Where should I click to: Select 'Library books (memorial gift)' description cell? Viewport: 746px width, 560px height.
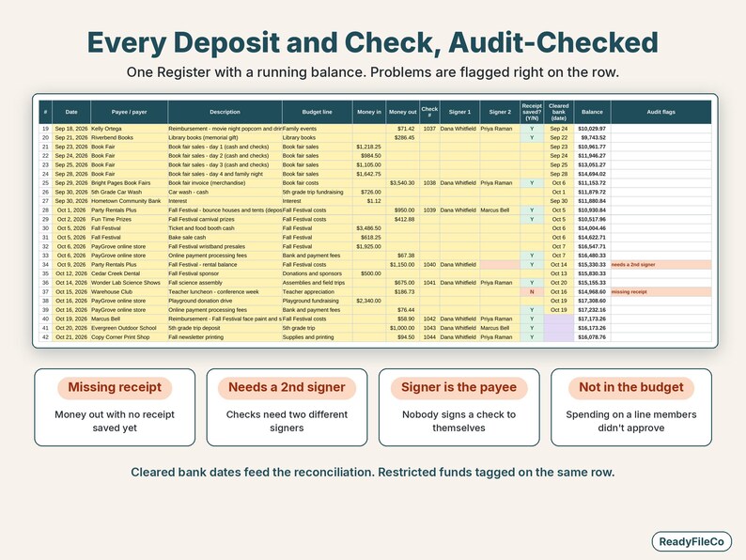coord(225,138)
